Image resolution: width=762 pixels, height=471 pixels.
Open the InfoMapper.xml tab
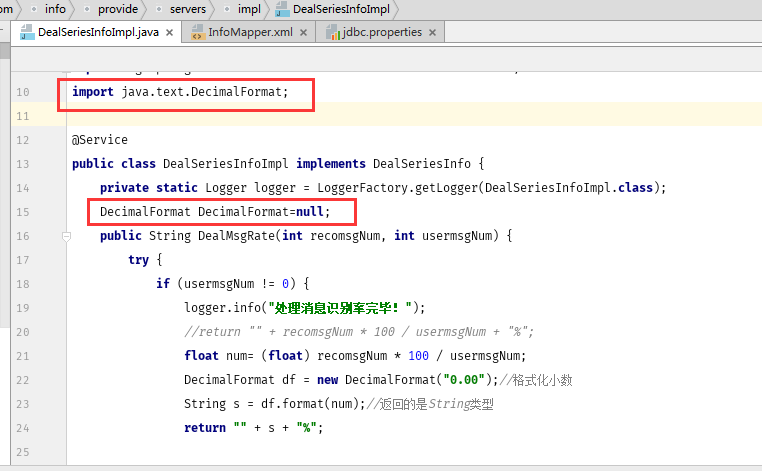click(250, 32)
